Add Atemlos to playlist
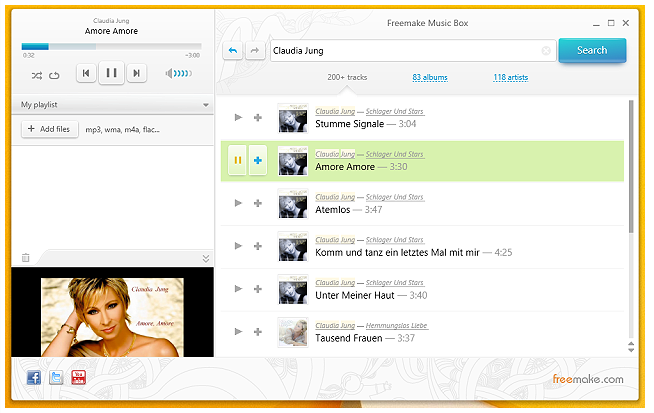Viewport: 654px width, 413px height. pyautogui.click(x=258, y=203)
